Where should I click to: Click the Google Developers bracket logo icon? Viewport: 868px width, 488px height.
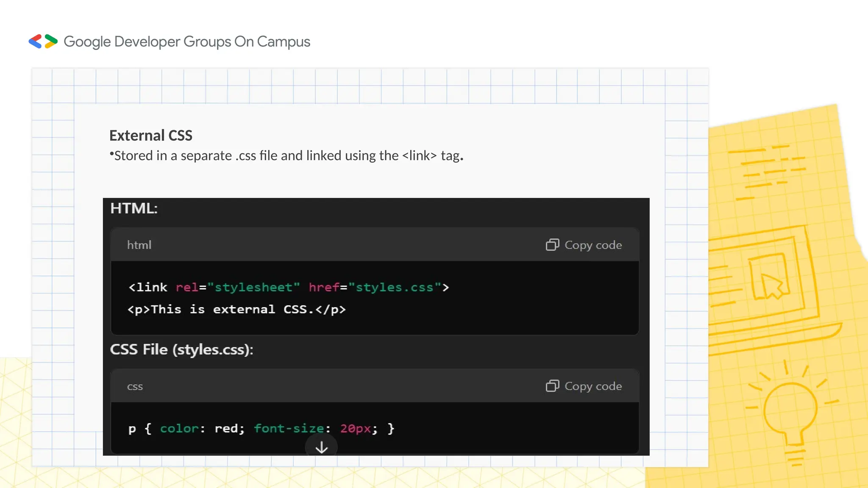[x=43, y=42]
